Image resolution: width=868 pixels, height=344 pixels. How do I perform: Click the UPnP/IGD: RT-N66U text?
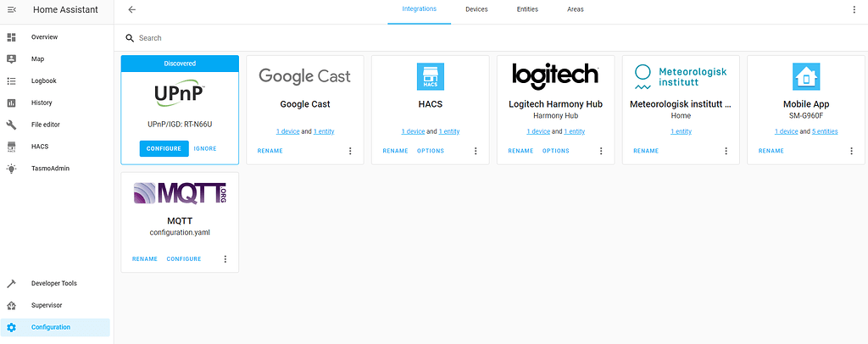[x=180, y=125]
